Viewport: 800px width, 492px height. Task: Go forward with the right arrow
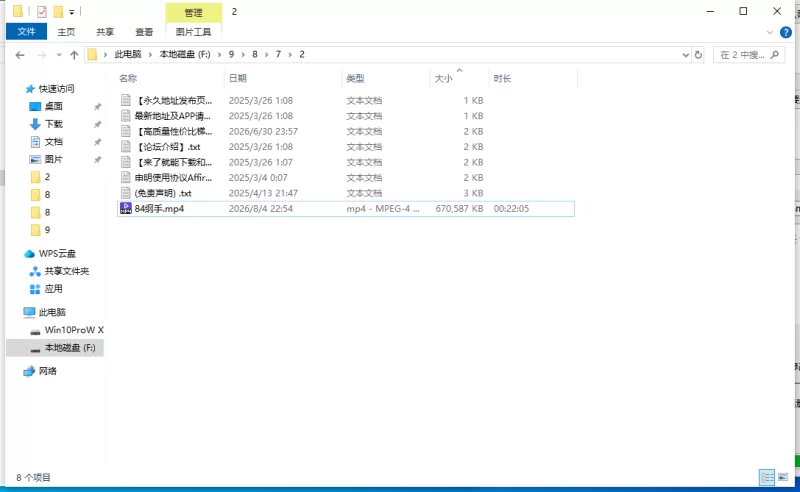[x=42, y=55]
